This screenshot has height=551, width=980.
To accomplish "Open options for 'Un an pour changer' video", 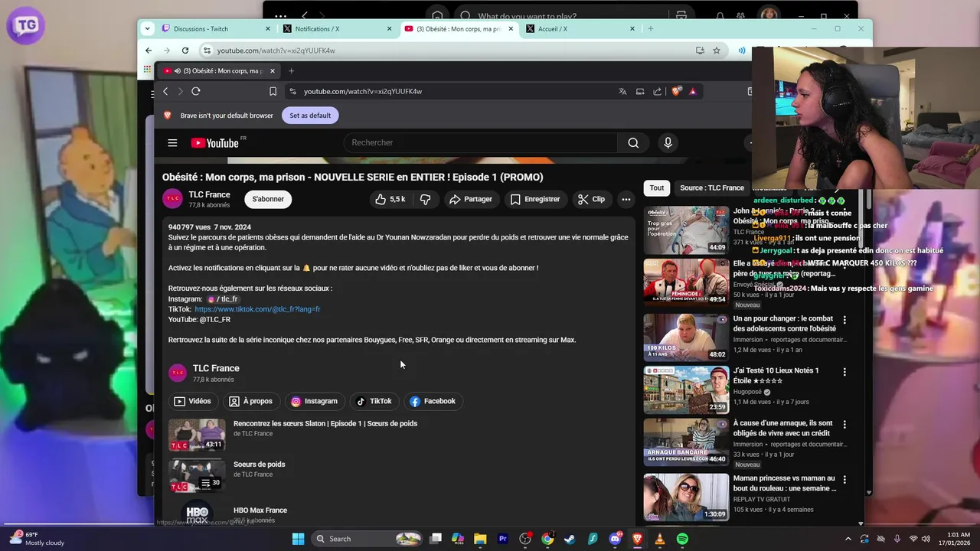I will tap(845, 320).
